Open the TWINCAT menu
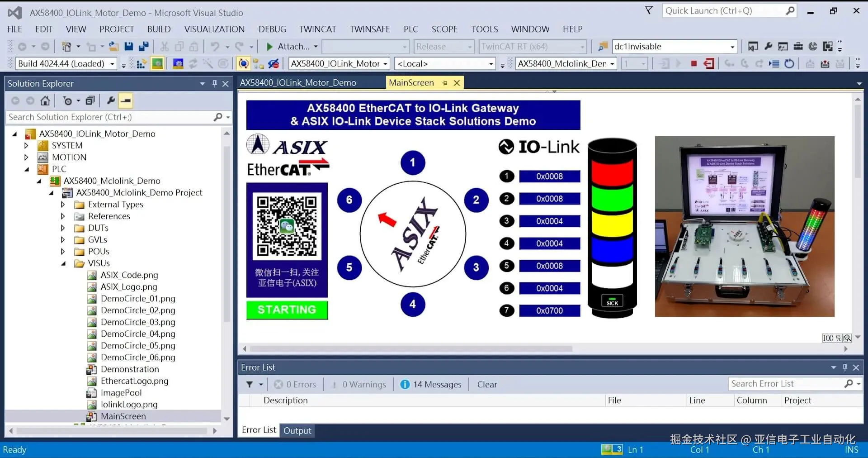This screenshot has height=458, width=868. coord(318,29)
